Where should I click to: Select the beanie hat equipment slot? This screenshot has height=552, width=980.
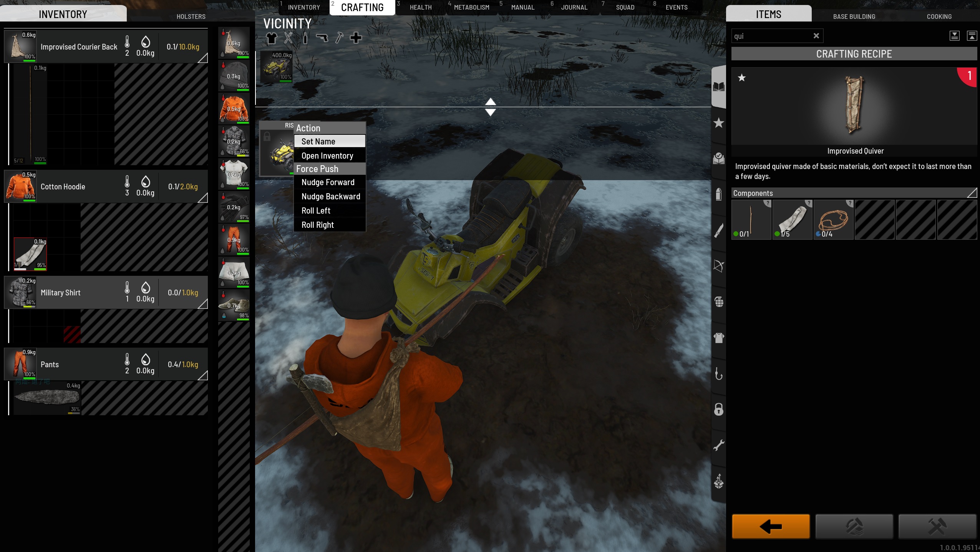(x=234, y=75)
